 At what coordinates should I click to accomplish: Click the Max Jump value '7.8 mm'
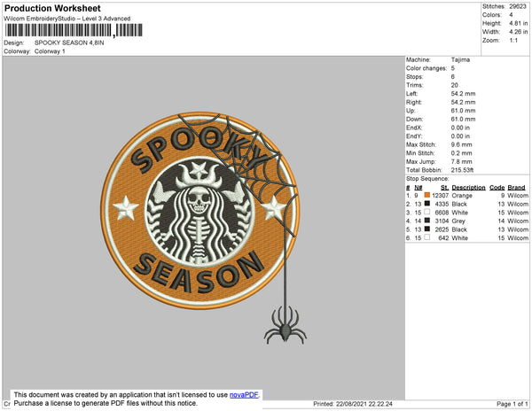(x=461, y=161)
